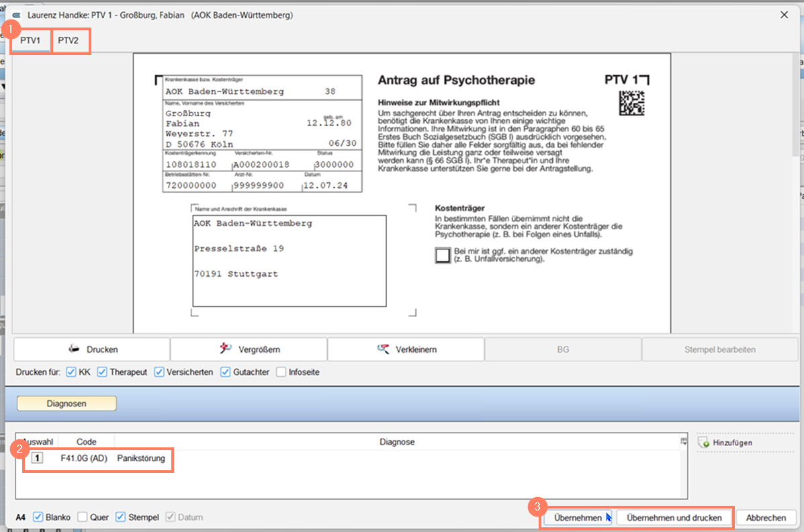Enable the Infoseite checkbox
This screenshot has width=804, height=532.
281,372
